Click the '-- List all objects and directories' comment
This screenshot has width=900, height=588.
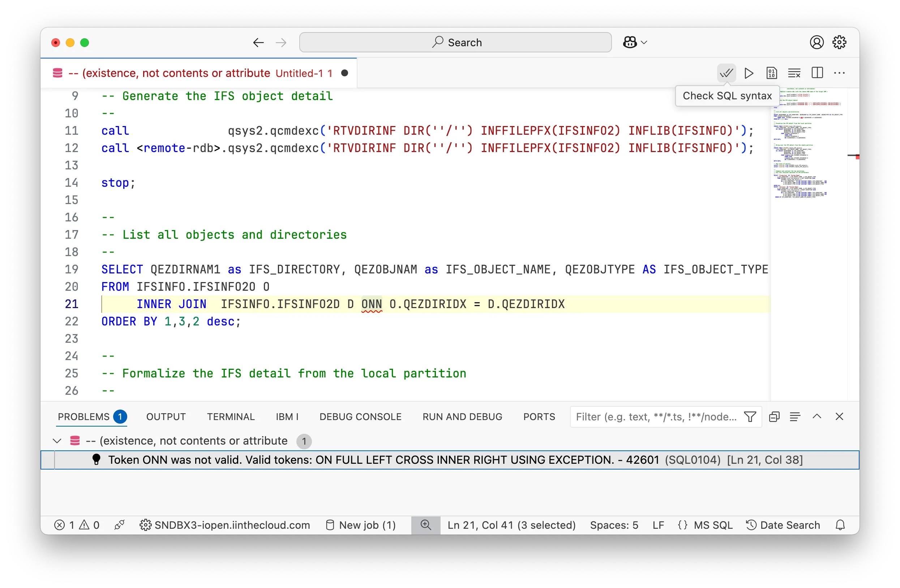point(224,235)
